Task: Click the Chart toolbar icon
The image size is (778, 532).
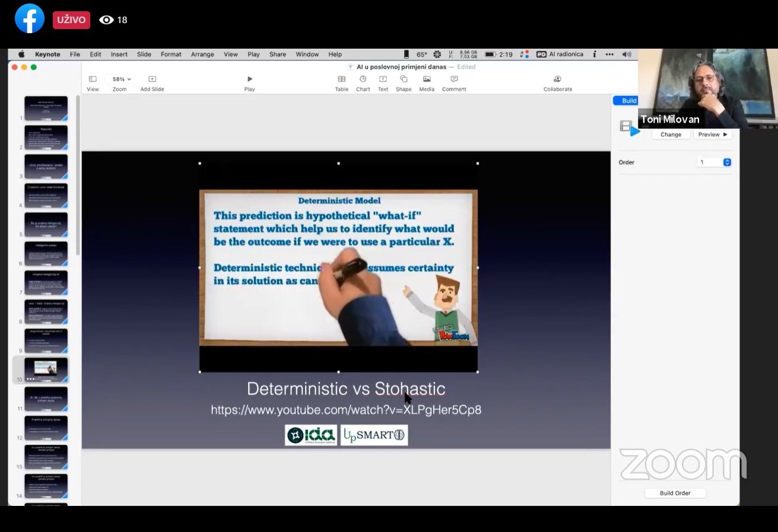Action: pyautogui.click(x=363, y=79)
